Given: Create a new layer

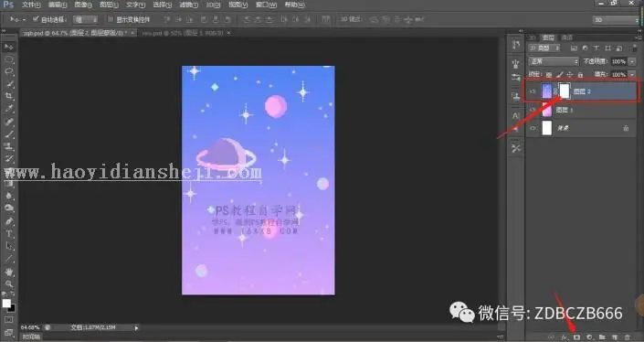Looking at the screenshot, I should pyautogui.click(x=615, y=337).
